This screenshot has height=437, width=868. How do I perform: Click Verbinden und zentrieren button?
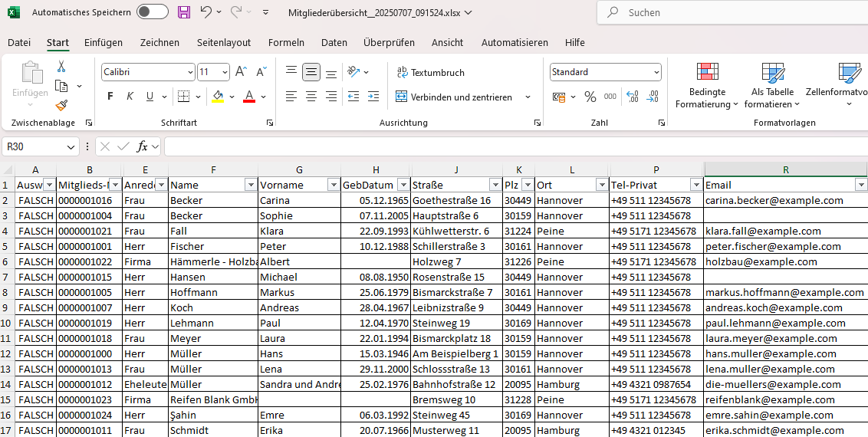coord(454,97)
